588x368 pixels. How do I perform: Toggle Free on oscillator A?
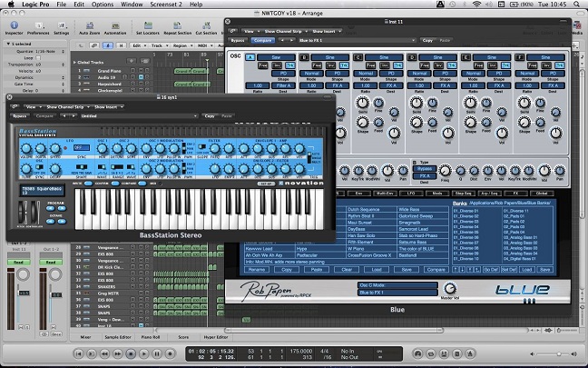click(263, 65)
